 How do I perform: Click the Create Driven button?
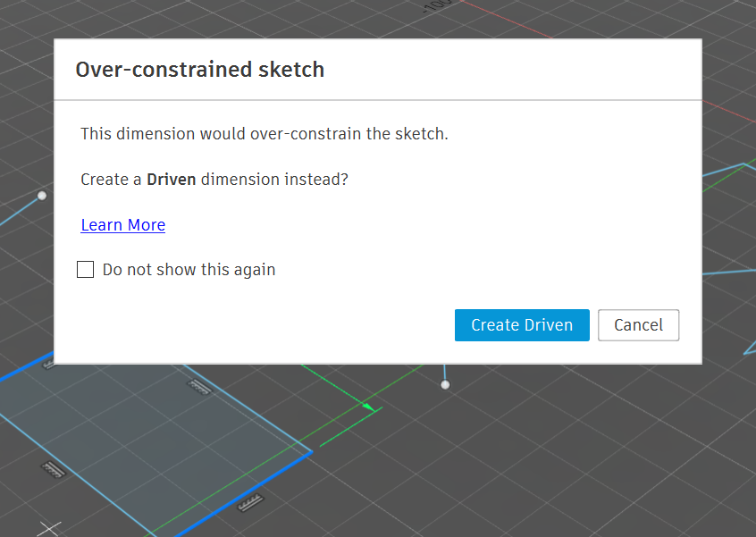point(522,325)
